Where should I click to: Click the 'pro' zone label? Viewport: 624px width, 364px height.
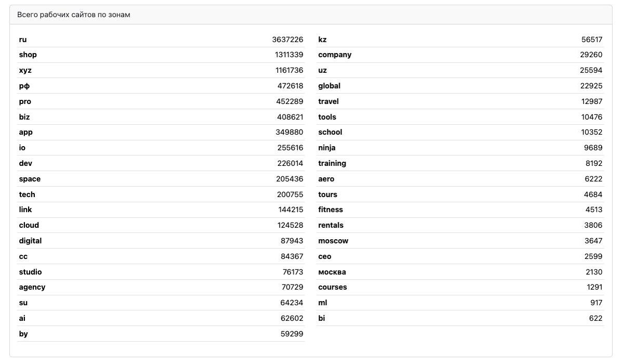pos(25,101)
